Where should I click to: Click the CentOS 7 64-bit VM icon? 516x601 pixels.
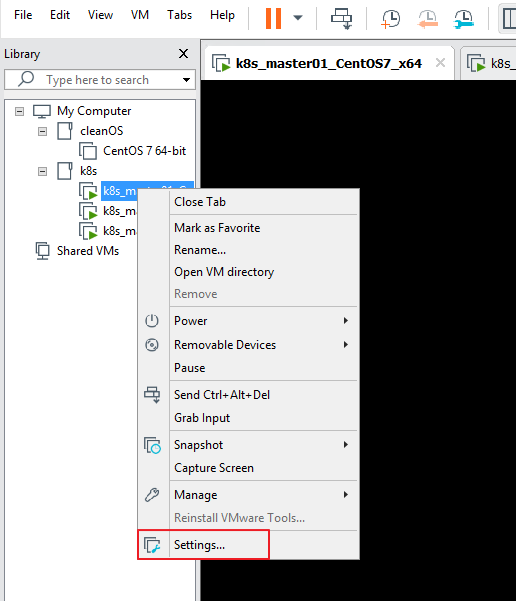tap(88, 151)
